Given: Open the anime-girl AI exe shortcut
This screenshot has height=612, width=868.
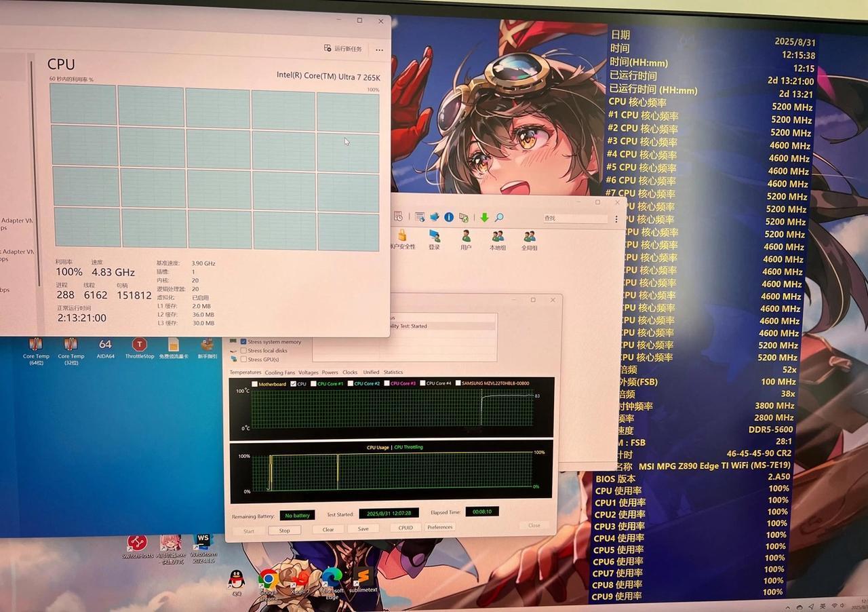Looking at the screenshot, I should 170,549.
